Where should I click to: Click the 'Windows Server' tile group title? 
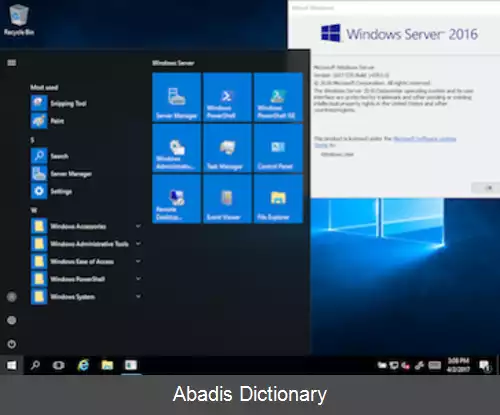[x=173, y=63]
